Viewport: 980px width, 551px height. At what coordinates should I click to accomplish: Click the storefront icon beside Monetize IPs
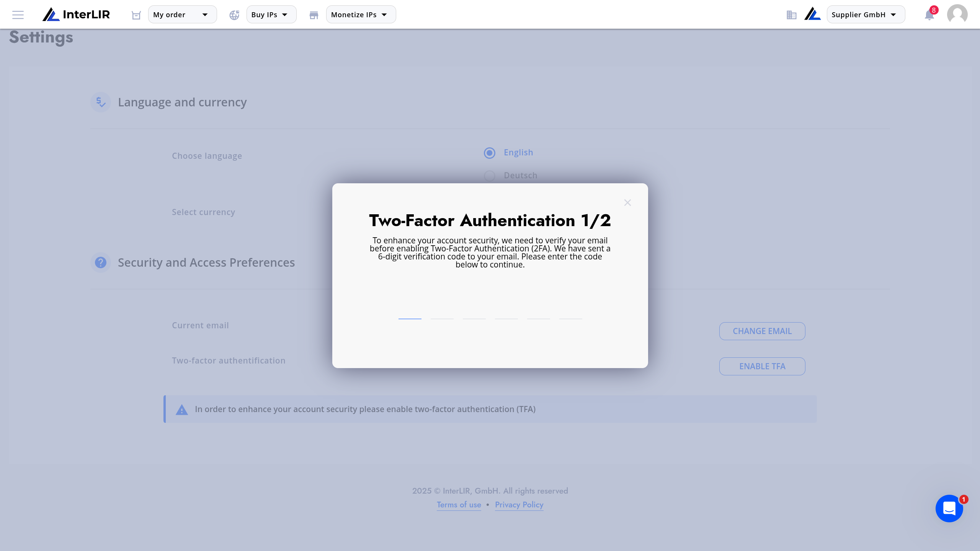[x=314, y=15]
